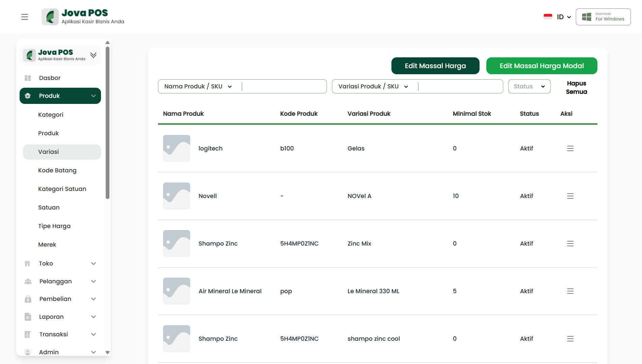This screenshot has width=642, height=364.
Task: Click the Edit Massal Harga button
Action: (x=435, y=66)
